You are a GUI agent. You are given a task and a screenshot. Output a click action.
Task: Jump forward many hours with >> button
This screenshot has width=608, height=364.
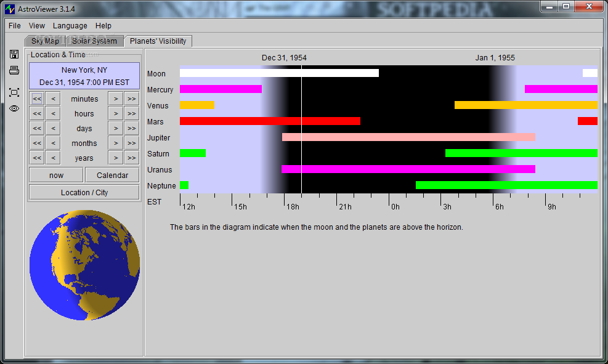(132, 113)
